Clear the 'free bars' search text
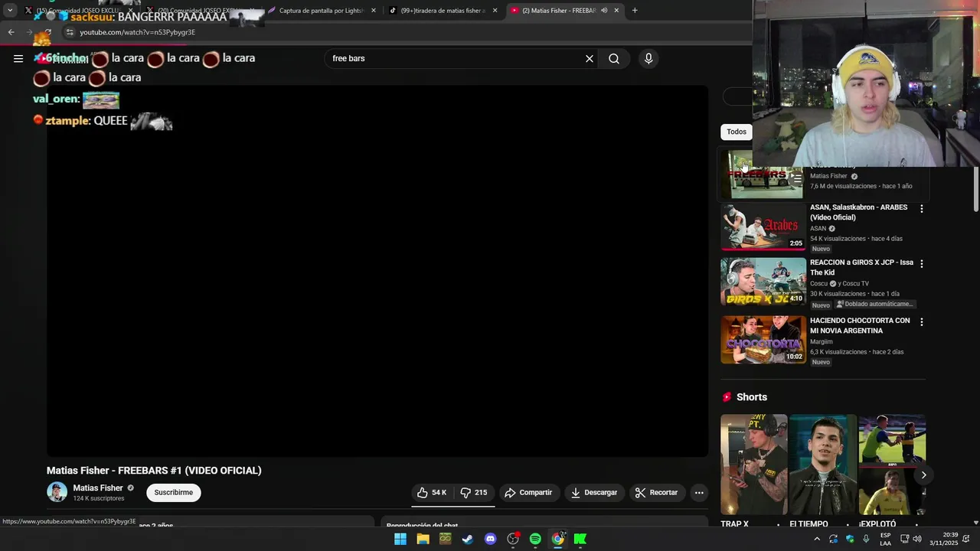Viewport: 980px width, 551px height. click(590, 59)
